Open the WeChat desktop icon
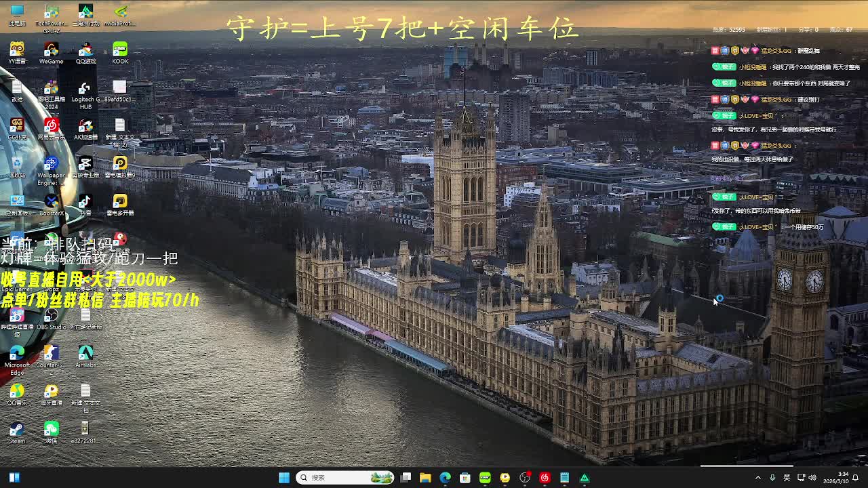 [x=51, y=430]
